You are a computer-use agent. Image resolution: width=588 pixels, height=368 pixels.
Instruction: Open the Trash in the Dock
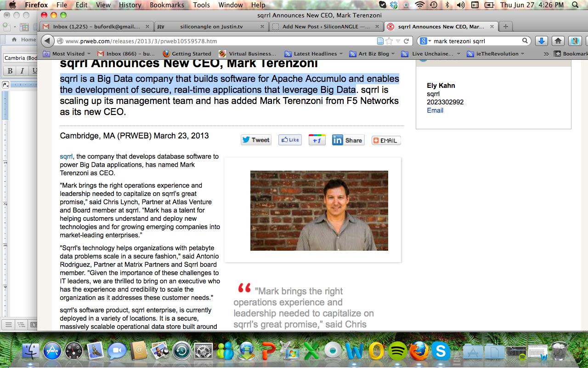pos(560,351)
